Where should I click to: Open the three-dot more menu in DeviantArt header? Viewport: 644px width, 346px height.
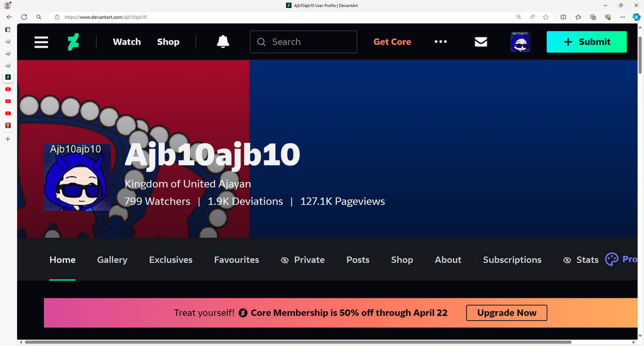(x=441, y=42)
